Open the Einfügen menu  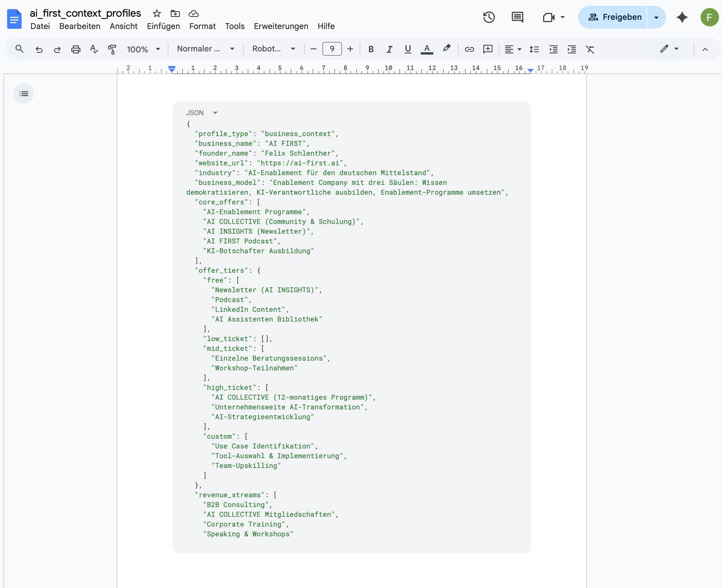pyautogui.click(x=163, y=26)
